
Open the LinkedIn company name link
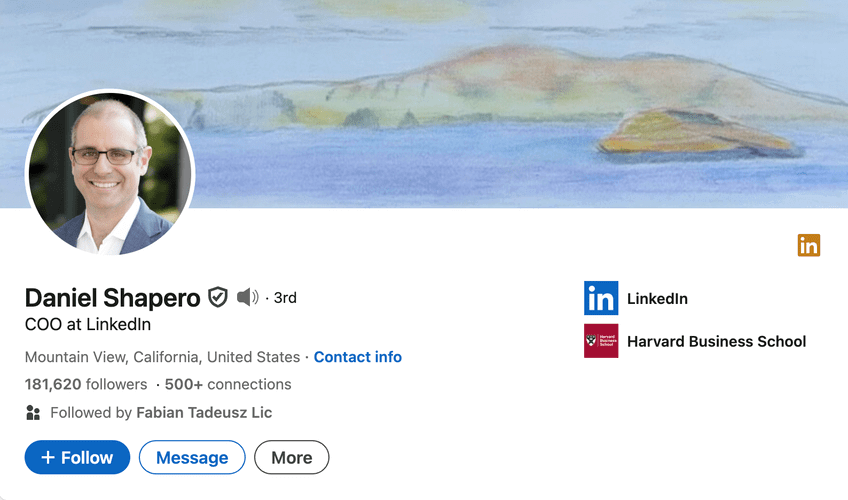(657, 298)
